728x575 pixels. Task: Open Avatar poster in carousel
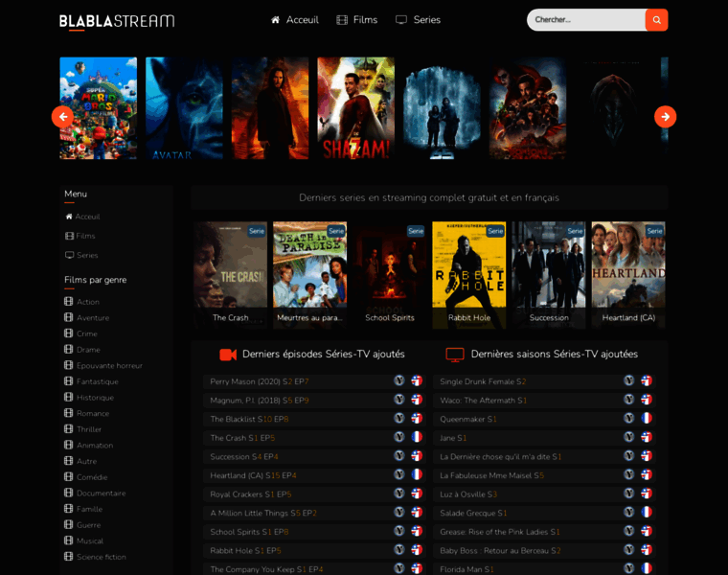[184, 108]
